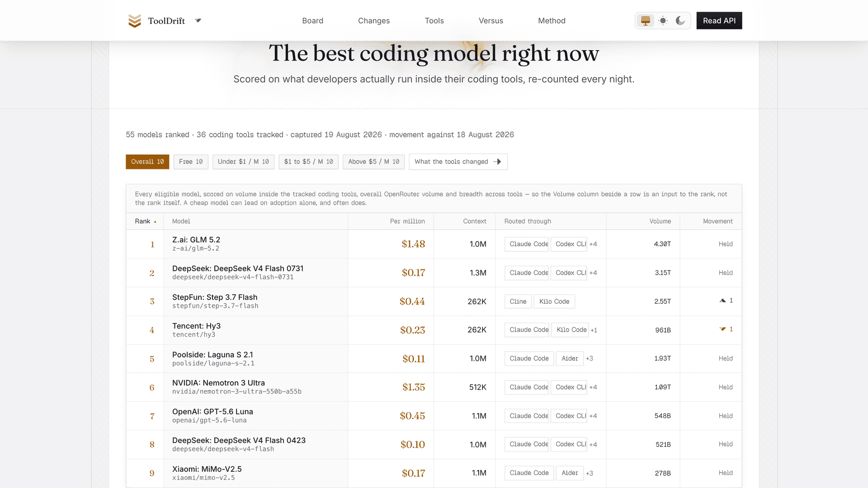This screenshot has height=488, width=868.
Task: Click the $0.45 price for GPT-5.6 Luna
Action: pyautogui.click(x=412, y=416)
